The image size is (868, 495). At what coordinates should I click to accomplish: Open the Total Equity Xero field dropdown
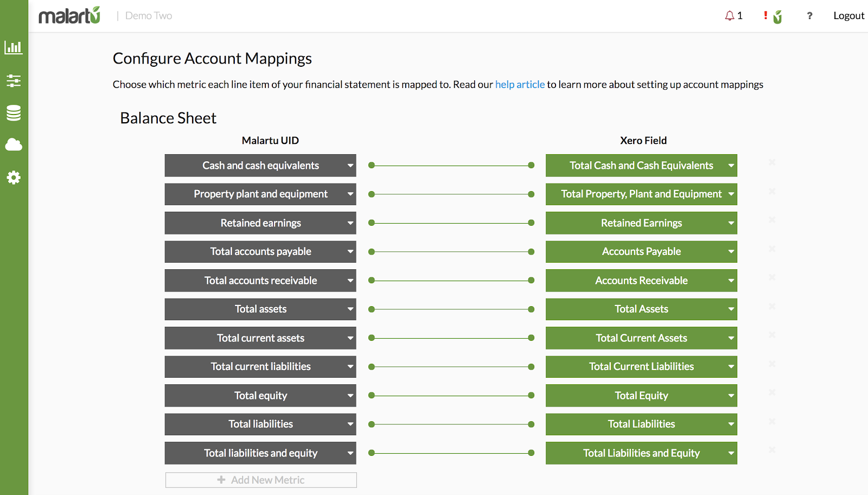click(x=641, y=396)
